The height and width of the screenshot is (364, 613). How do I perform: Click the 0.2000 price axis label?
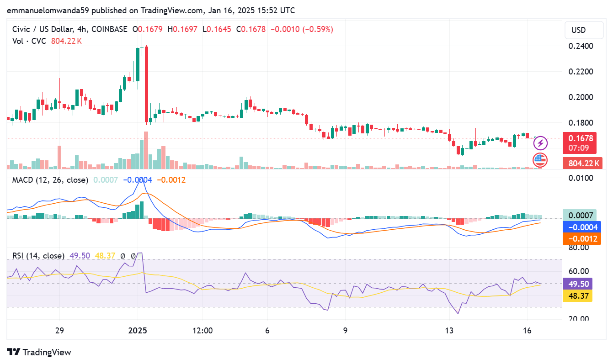tap(581, 97)
